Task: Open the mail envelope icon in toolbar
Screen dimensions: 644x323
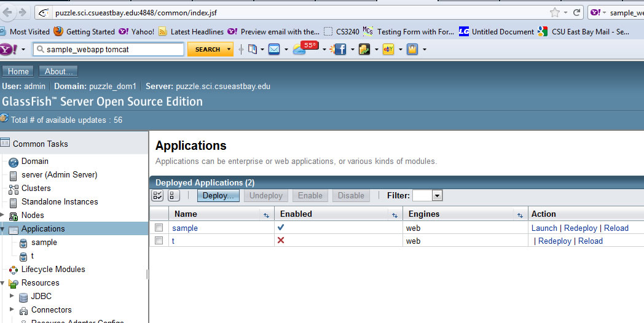Action: [274, 49]
